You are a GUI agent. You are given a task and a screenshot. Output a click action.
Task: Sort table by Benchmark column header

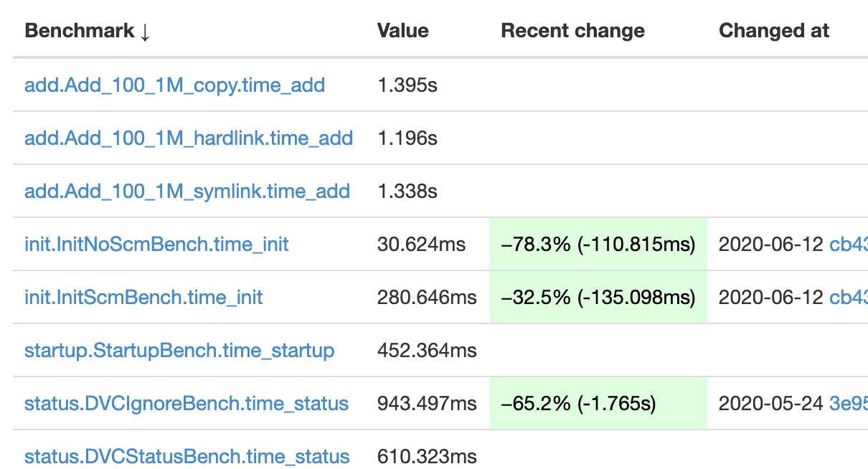(79, 31)
